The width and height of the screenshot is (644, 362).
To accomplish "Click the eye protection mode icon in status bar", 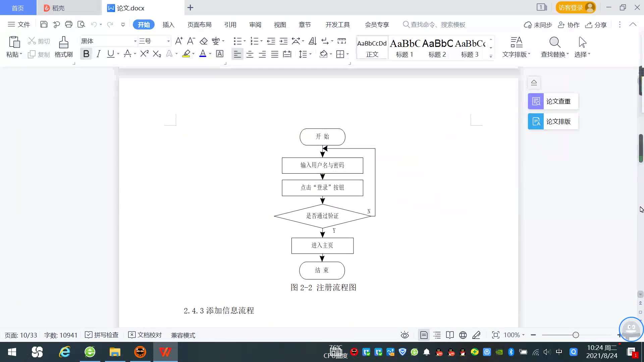I will pyautogui.click(x=405, y=335).
